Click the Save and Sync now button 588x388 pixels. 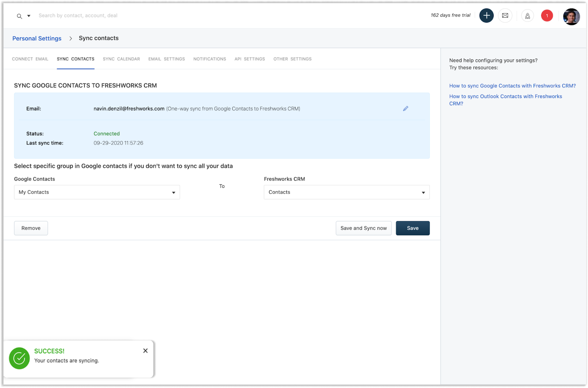pyautogui.click(x=363, y=228)
